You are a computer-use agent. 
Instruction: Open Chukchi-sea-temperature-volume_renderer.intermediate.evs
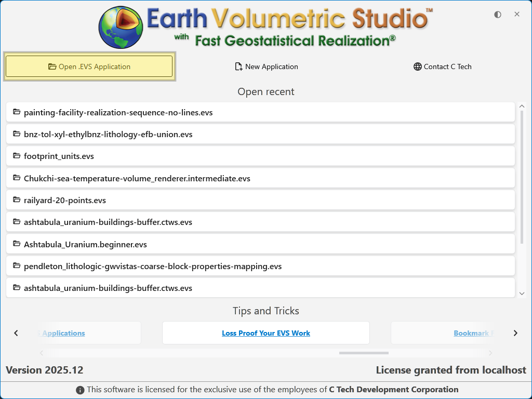(137, 178)
